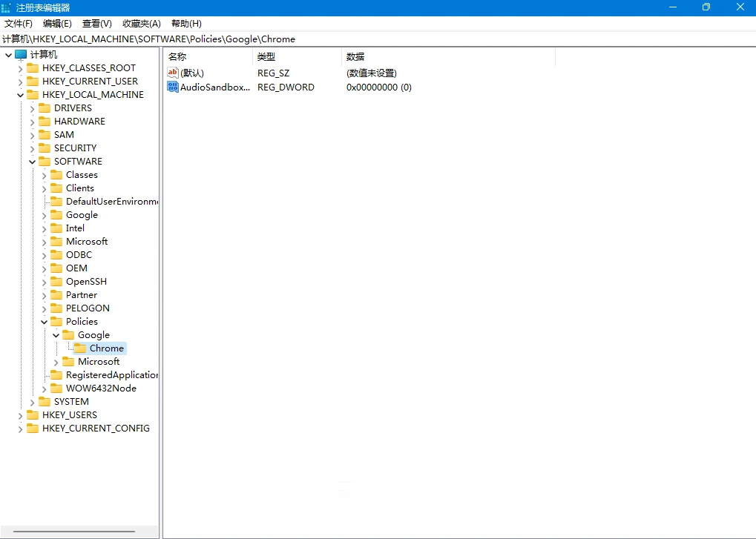Viewport: 756px width, 539px height.
Task: Collapse the SOFTWARE key chevron
Action: click(33, 162)
